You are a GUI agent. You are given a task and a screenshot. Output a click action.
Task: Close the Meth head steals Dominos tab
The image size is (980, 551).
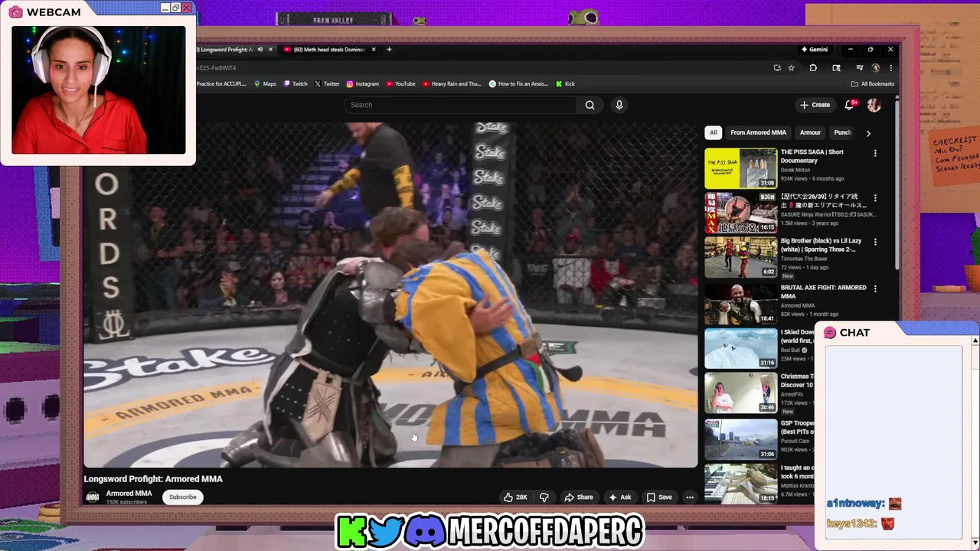click(374, 50)
